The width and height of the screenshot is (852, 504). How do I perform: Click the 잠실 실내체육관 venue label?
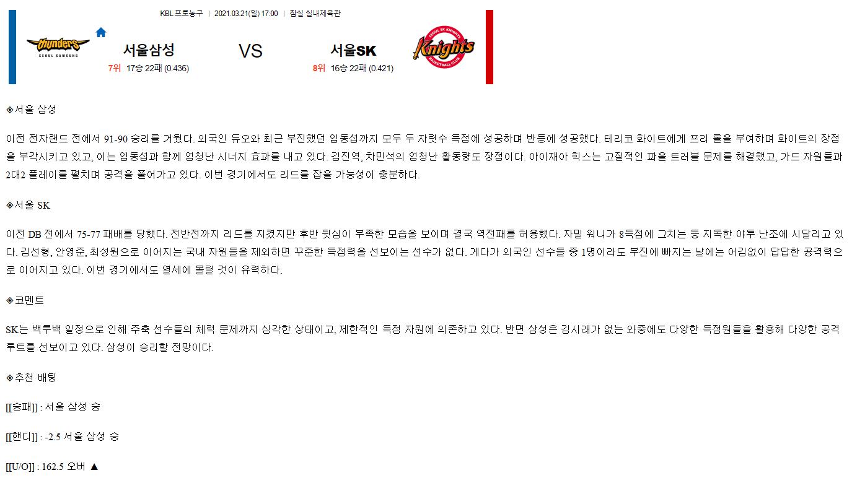click(315, 14)
